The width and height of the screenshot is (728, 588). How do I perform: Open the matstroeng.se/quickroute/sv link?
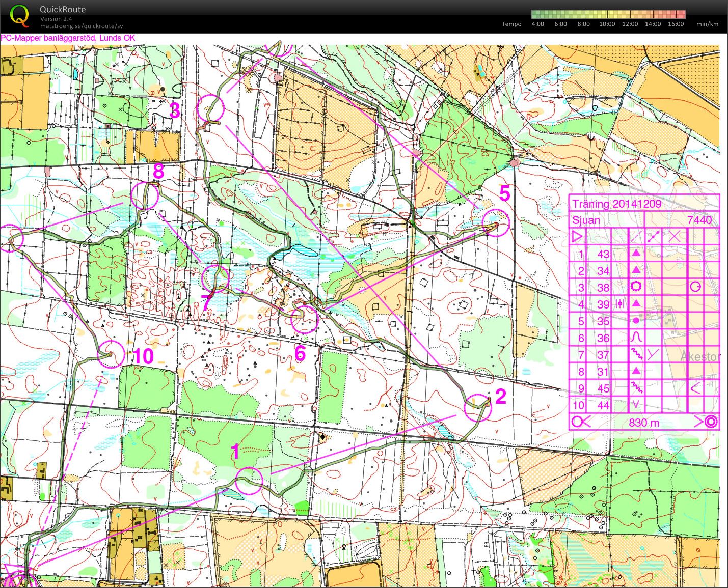[x=82, y=26]
